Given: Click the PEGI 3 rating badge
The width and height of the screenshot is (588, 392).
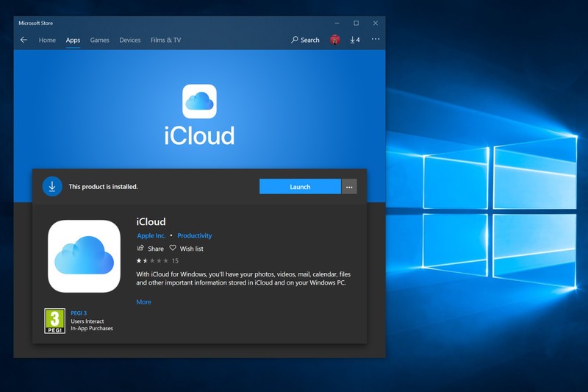Looking at the screenshot, I should (54, 321).
